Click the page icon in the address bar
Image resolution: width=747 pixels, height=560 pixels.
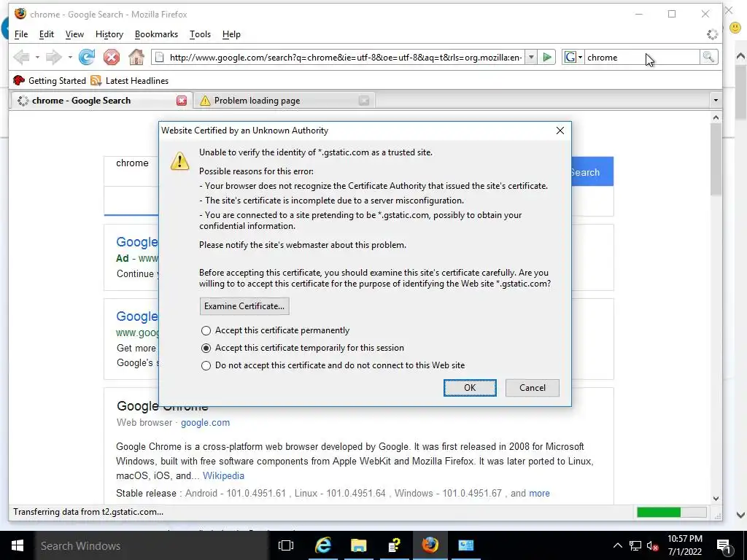pos(160,57)
